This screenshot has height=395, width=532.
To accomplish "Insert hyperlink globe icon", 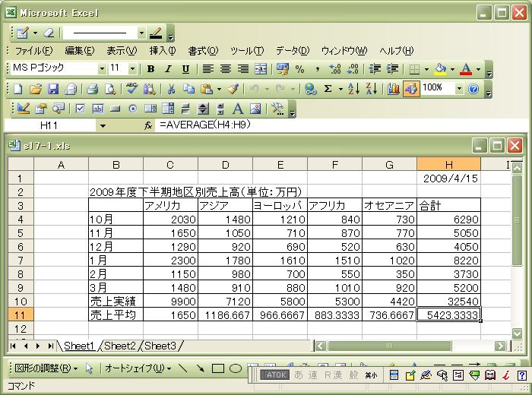I will tap(310, 89).
